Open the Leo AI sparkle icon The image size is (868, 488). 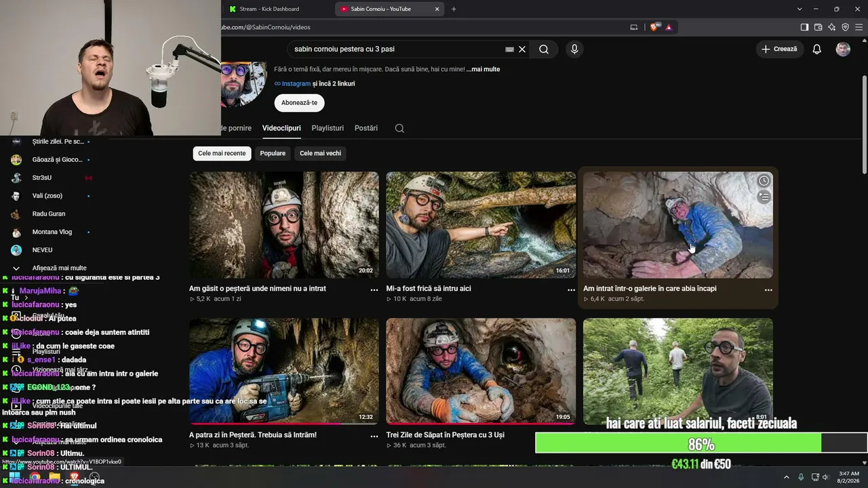831,27
